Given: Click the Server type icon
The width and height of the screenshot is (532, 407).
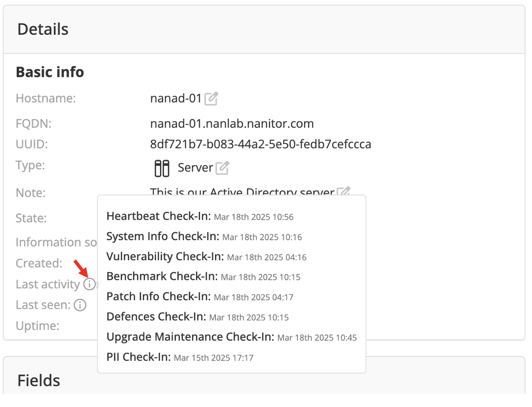Looking at the screenshot, I should [x=162, y=168].
